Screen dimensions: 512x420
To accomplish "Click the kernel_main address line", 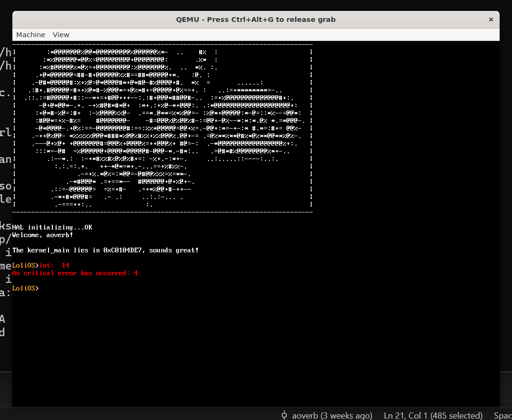I will tap(105, 250).
